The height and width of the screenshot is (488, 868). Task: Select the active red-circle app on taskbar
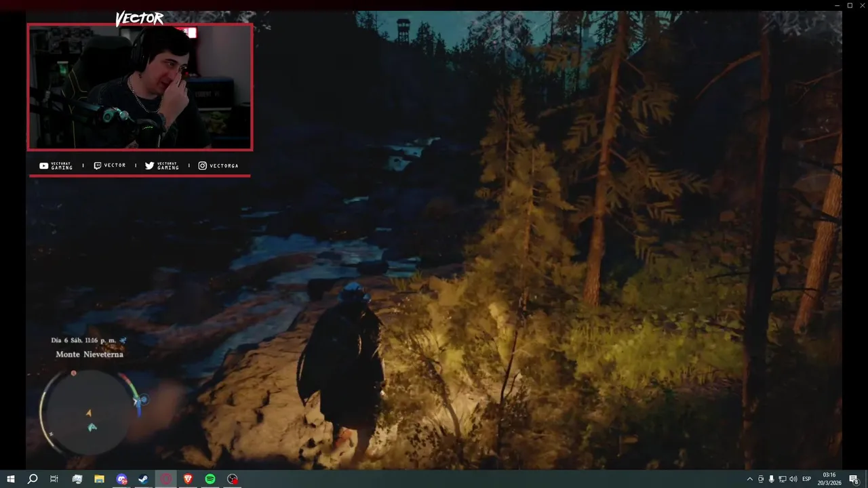166,479
